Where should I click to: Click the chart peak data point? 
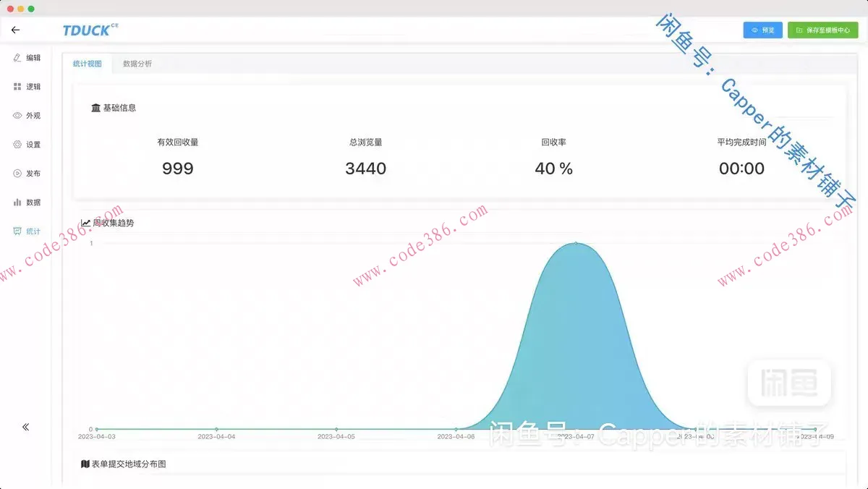tap(576, 243)
